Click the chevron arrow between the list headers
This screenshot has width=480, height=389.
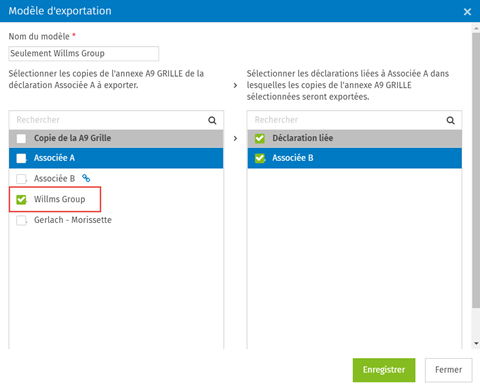235,138
